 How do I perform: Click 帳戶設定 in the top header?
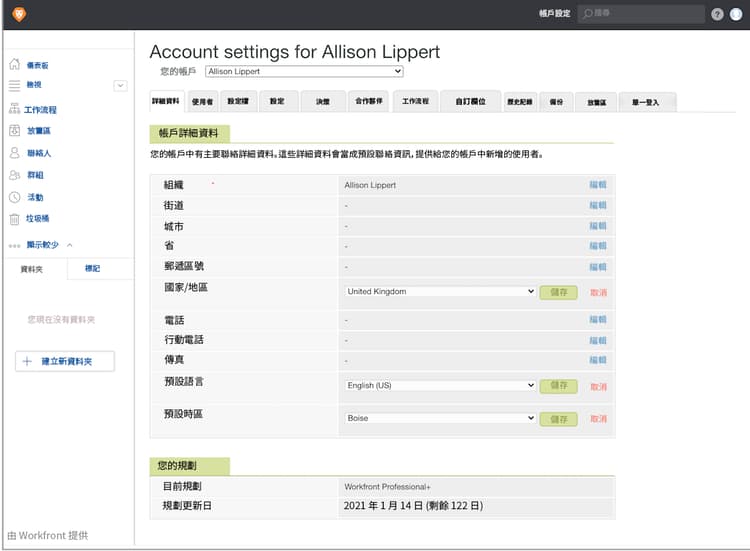click(x=554, y=13)
